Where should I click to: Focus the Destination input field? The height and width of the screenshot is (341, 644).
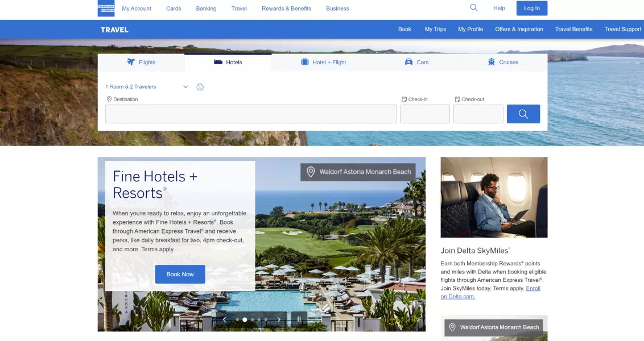coord(250,114)
